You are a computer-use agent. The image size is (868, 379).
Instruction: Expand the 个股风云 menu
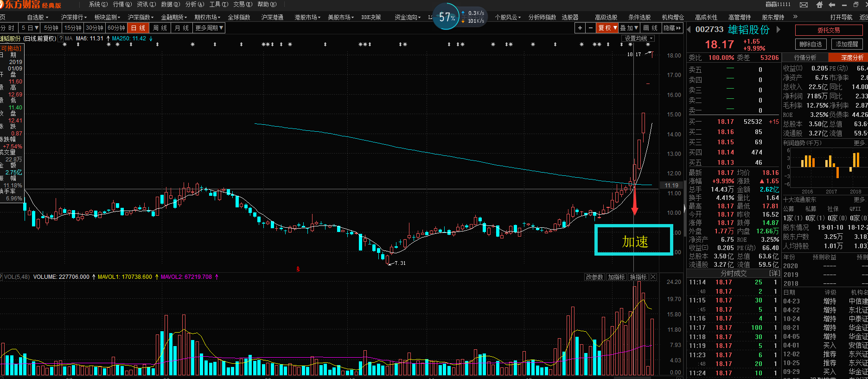(x=508, y=17)
